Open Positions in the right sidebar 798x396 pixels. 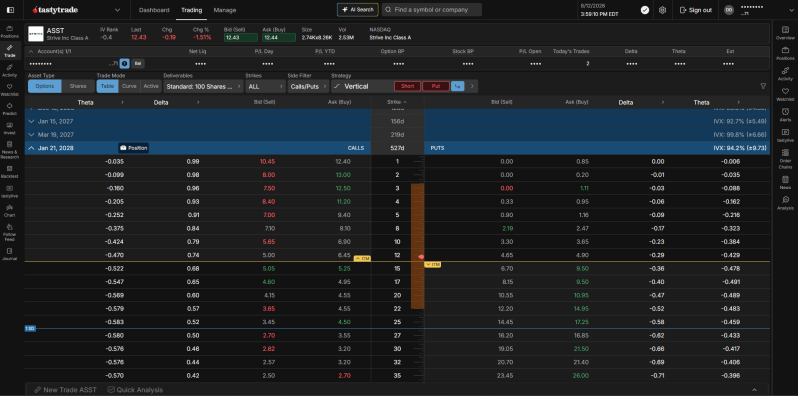[785, 53]
